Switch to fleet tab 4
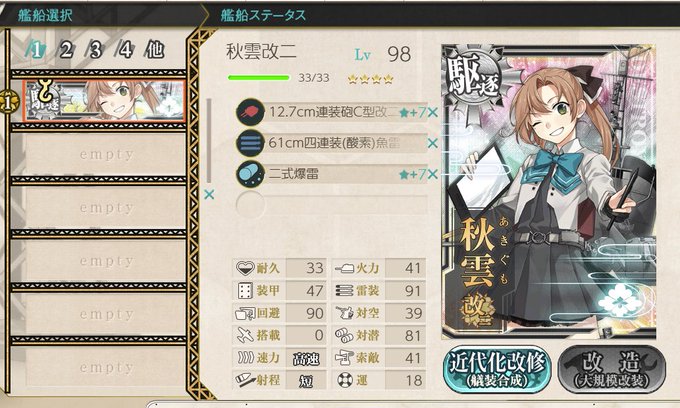 tap(125, 50)
